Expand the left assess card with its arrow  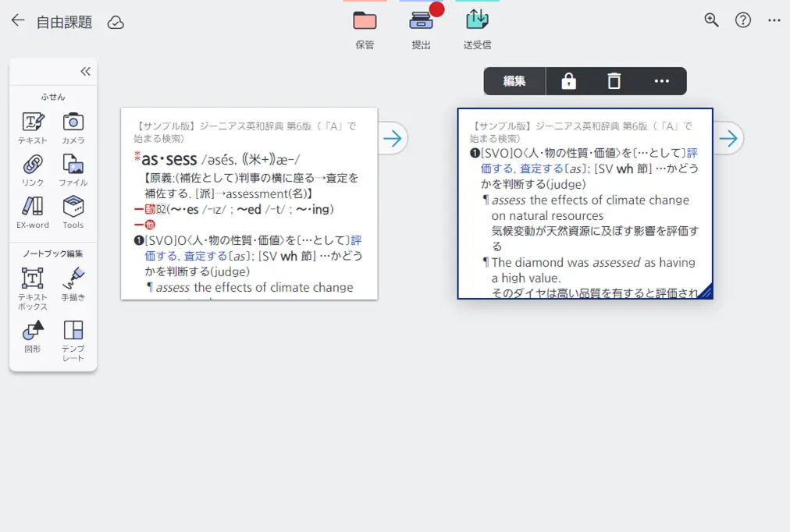[x=393, y=138]
